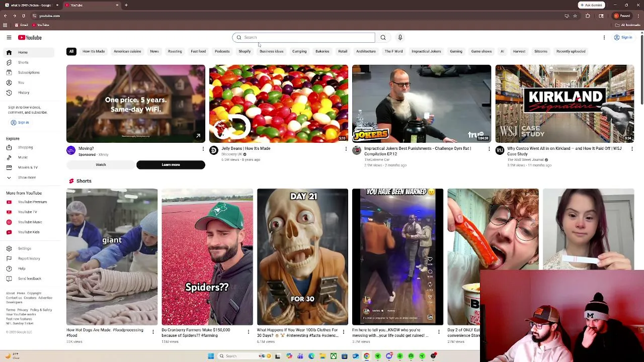Select the Recently uploaded chip
Viewport: 644px width, 362px height.
tap(571, 51)
